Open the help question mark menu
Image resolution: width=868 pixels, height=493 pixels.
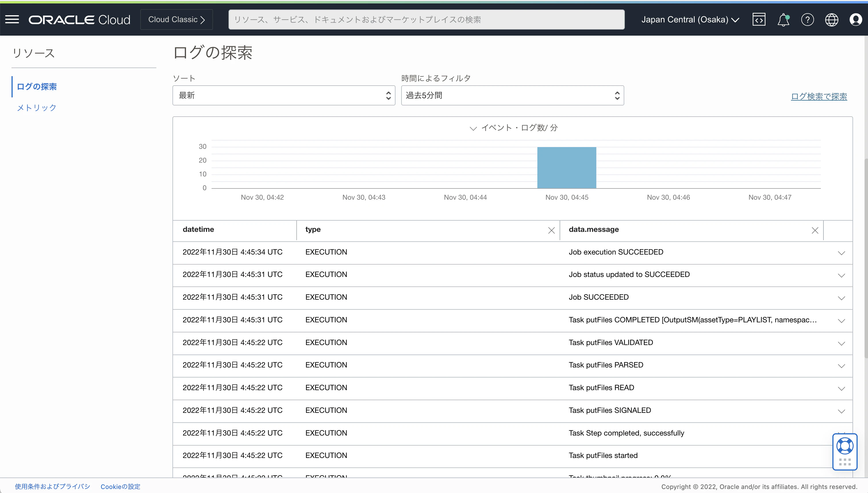point(807,20)
